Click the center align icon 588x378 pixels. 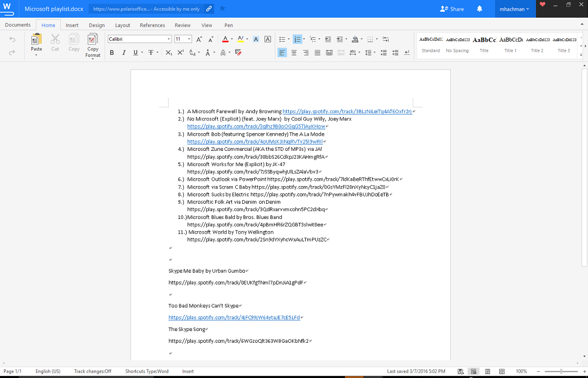coord(294,53)
